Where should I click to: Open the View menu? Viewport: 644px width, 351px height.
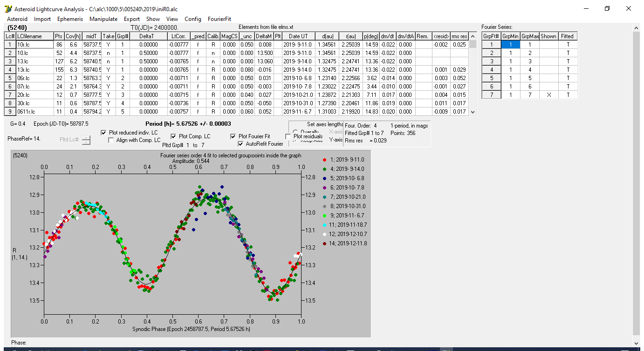(172, 19)
